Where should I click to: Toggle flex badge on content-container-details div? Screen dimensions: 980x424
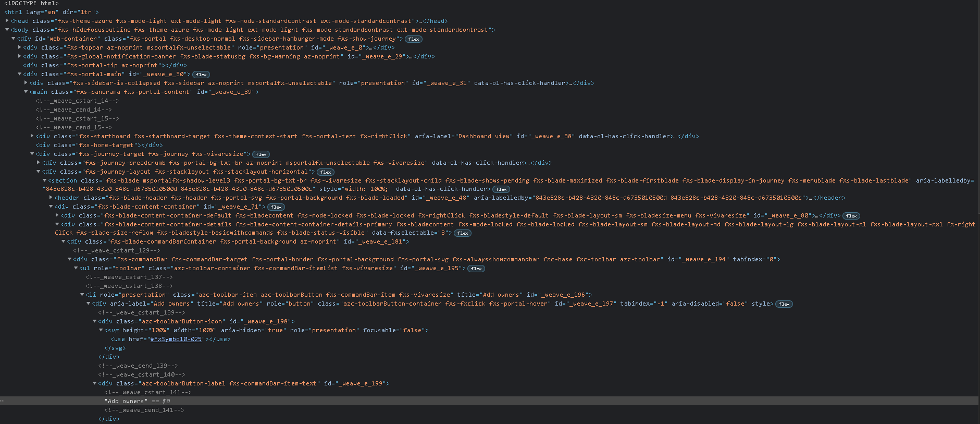(x=463, y=233)
